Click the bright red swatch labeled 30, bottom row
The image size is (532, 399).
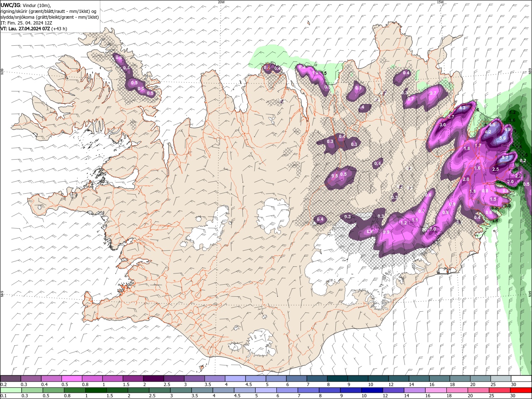point(521,390)
